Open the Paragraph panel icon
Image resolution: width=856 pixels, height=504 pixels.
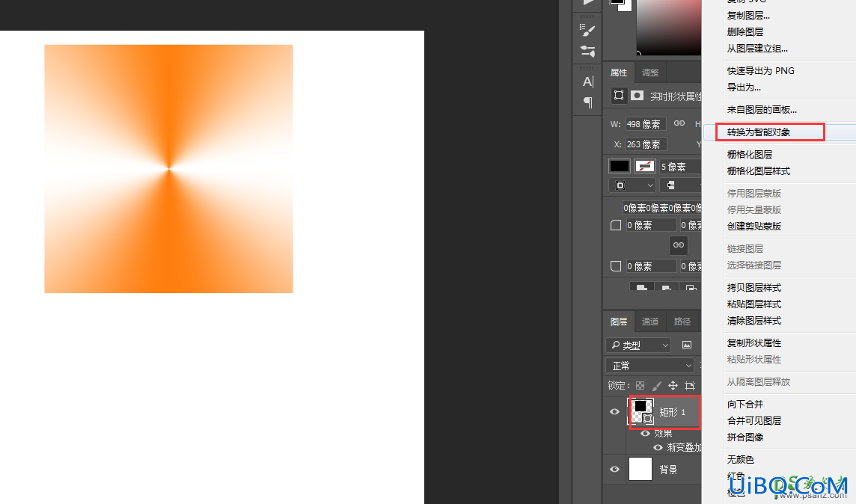point(588,102)
